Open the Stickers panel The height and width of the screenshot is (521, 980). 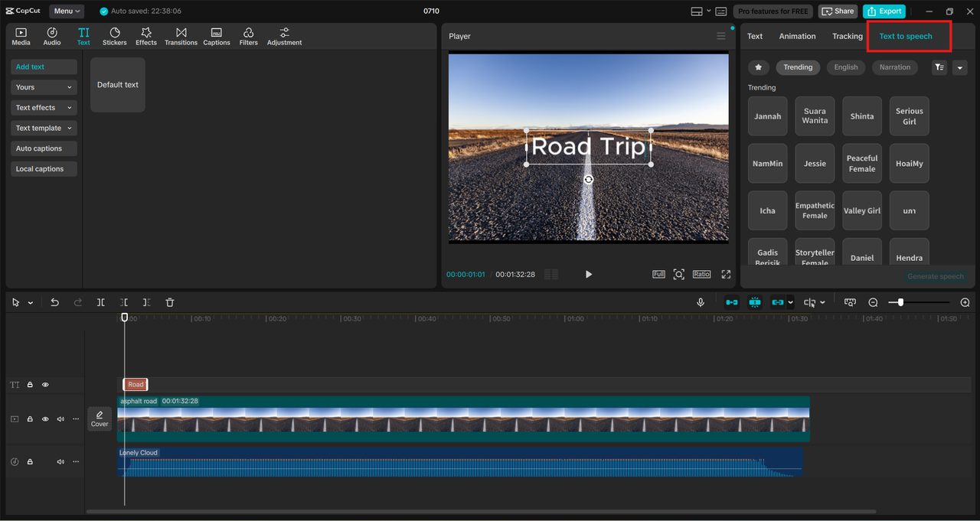[x=115, y=36]
